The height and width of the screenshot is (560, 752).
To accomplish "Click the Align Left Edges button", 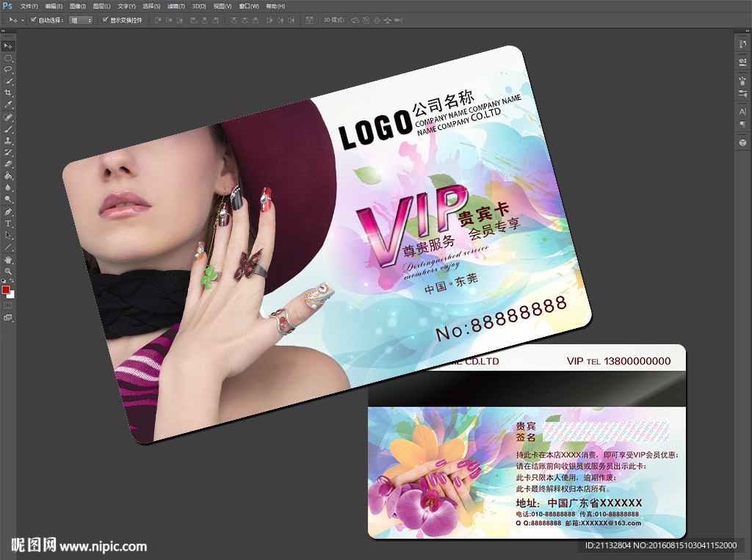I will (x=193, y=20).
